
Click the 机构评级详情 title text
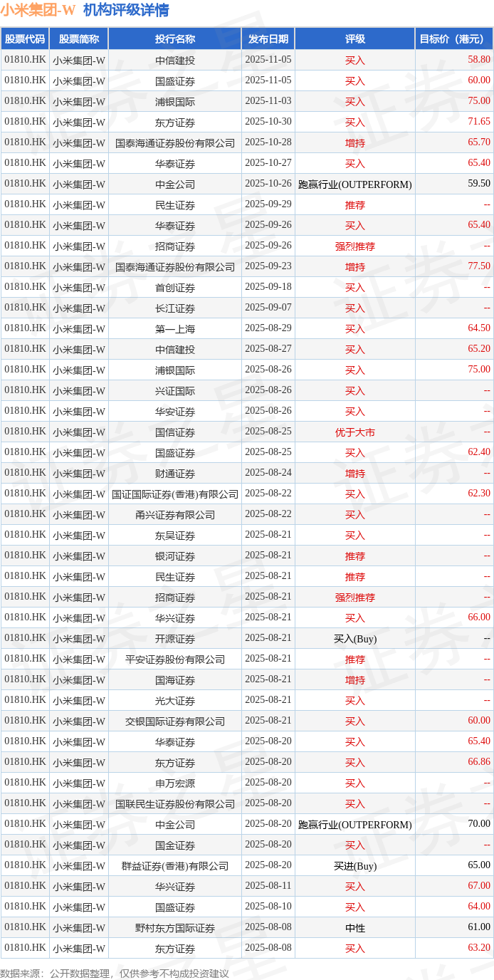pos(126,10)
